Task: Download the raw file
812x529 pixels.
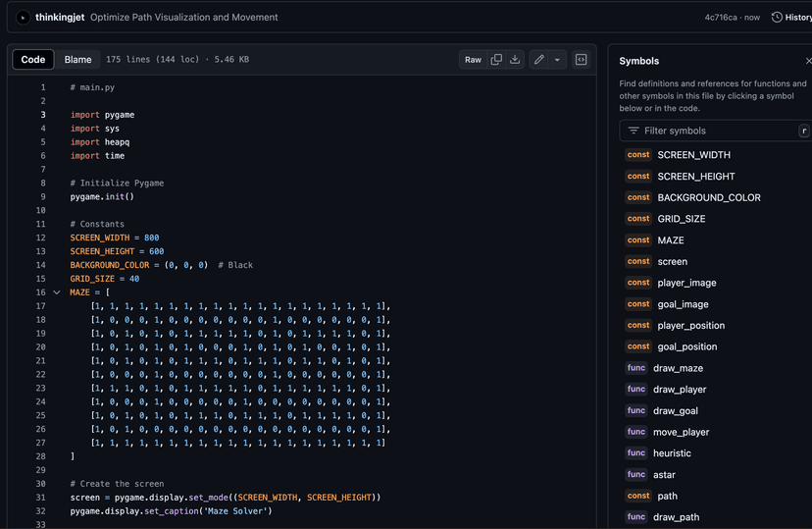Action: tap(515, 60)
